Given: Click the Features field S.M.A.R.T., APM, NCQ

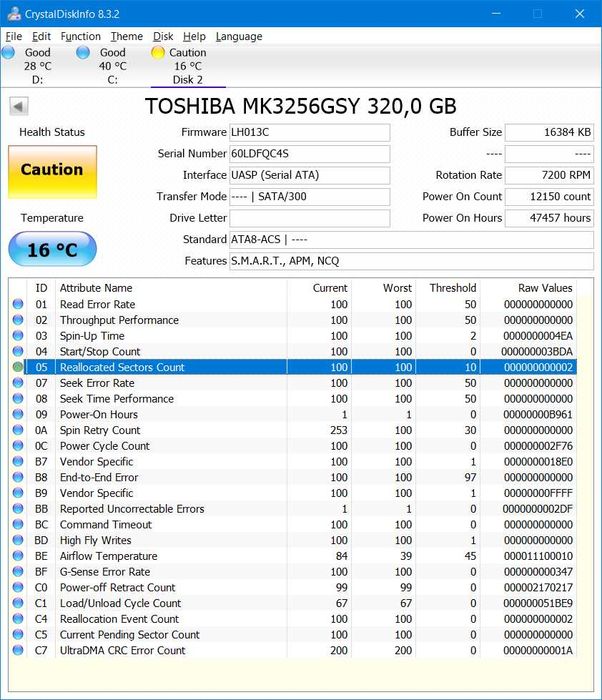Looking at the screenshot, I should 411,261.
